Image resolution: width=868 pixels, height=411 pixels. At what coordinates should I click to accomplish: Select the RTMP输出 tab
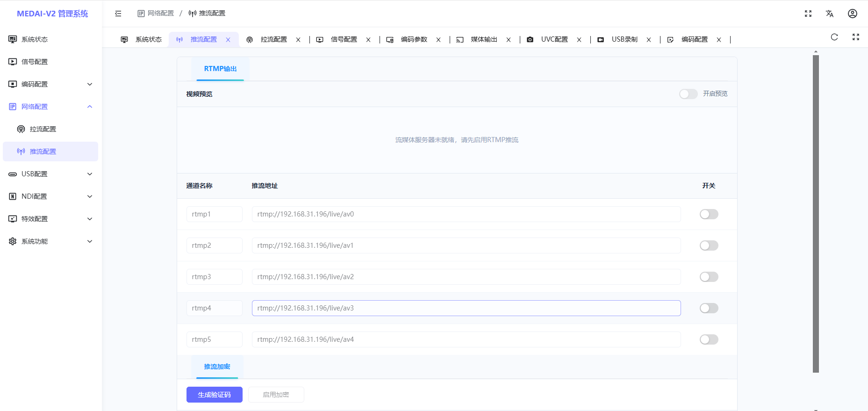(x=220, y=69)
